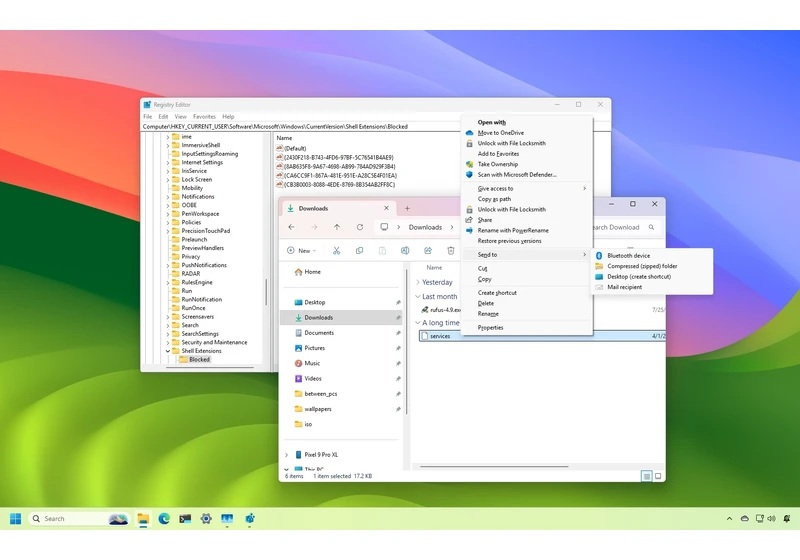This screenshot has height=560, width=800.
Task: Click the Delete trash icon in File Explorer toolbar
Action: coord(451,250)
